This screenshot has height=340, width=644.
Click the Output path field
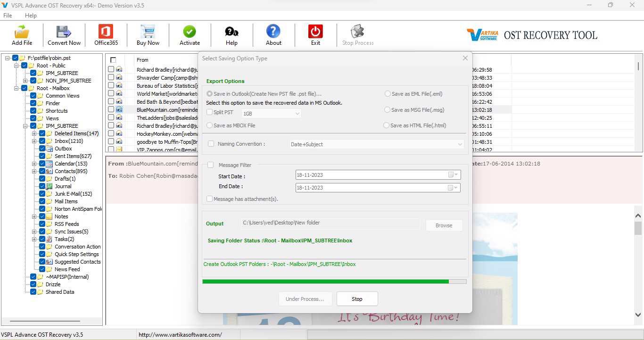pos(330,223)
